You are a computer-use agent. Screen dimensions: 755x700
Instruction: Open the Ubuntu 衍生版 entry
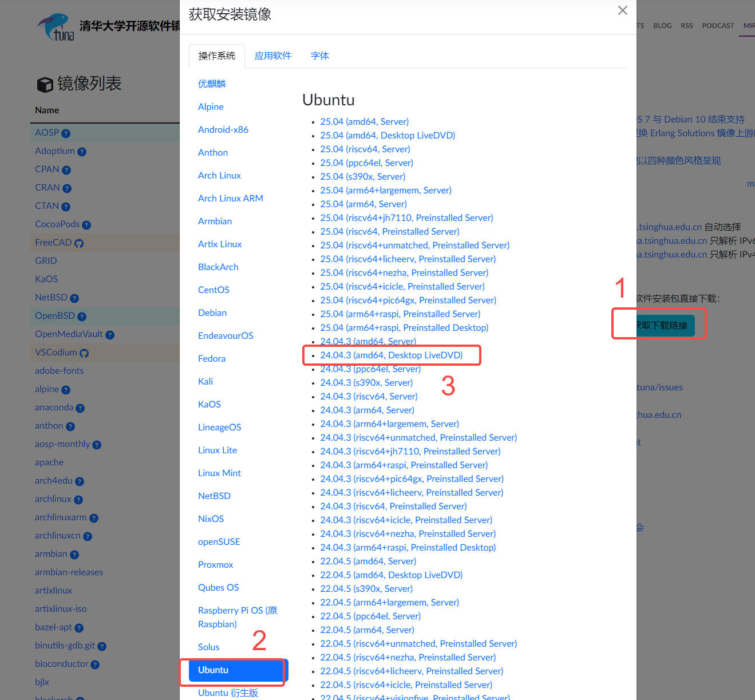[227, 693]
